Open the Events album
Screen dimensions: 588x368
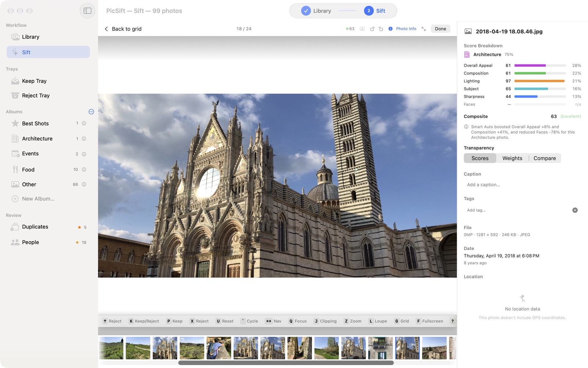(x=48, y=154)
